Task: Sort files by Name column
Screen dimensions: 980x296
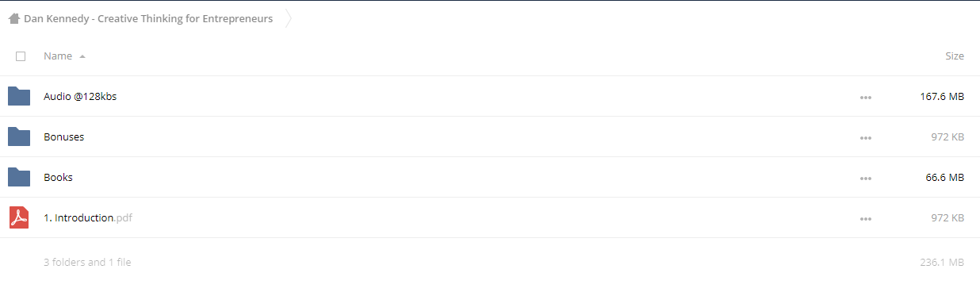Action: pos(58,56)
